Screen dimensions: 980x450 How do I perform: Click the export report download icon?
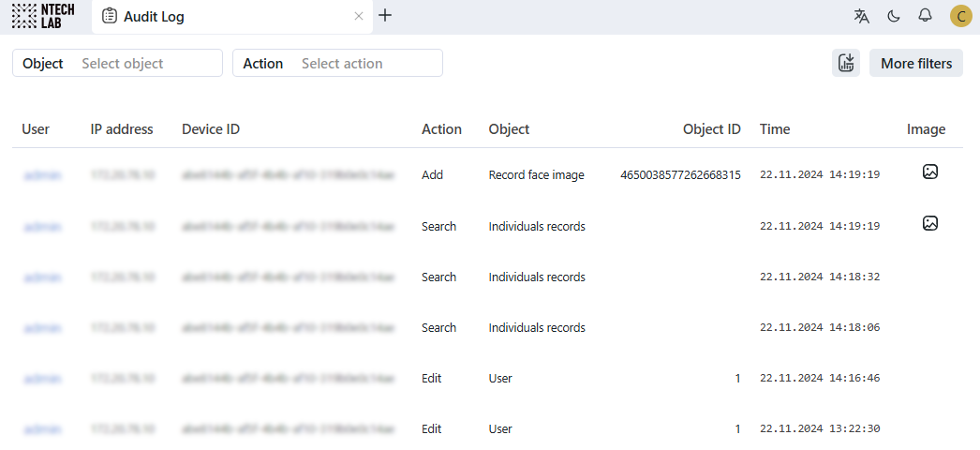tap(846, 64)
